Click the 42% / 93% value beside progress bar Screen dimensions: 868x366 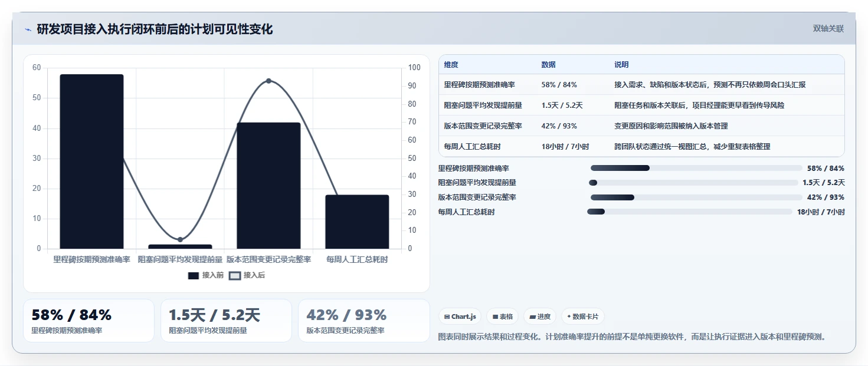826,197
